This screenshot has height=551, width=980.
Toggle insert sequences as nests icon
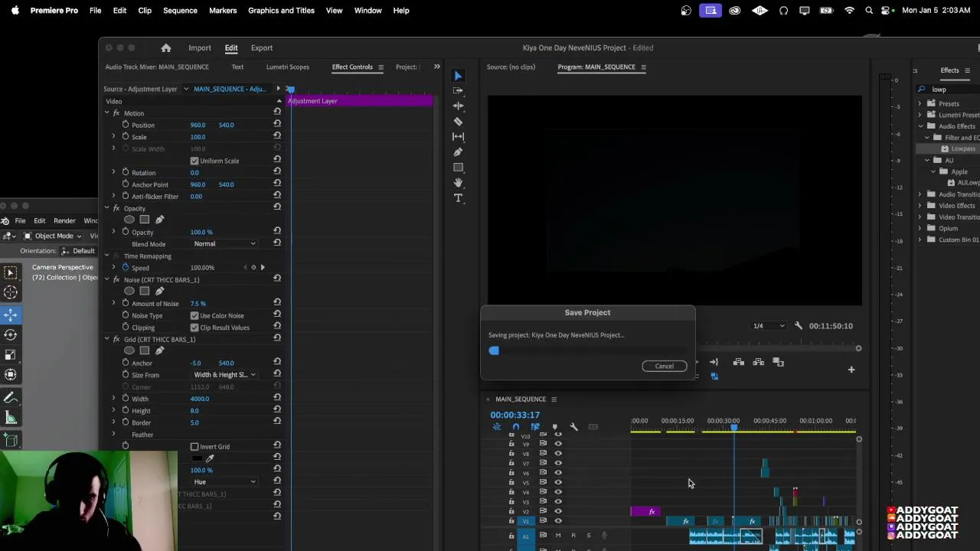tap(496, 427)
